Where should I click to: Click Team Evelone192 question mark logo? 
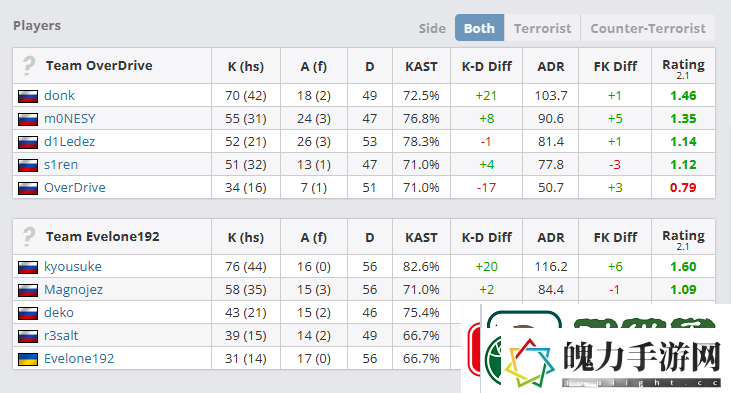(29, 237)
